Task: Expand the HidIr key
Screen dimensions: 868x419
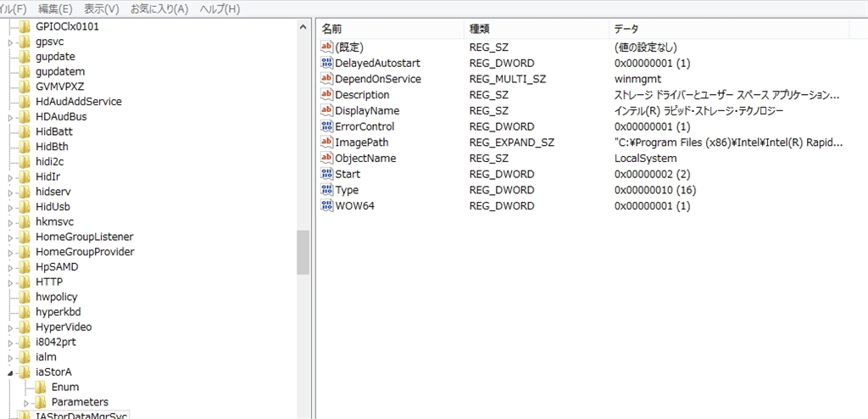Action: (10, 177)
